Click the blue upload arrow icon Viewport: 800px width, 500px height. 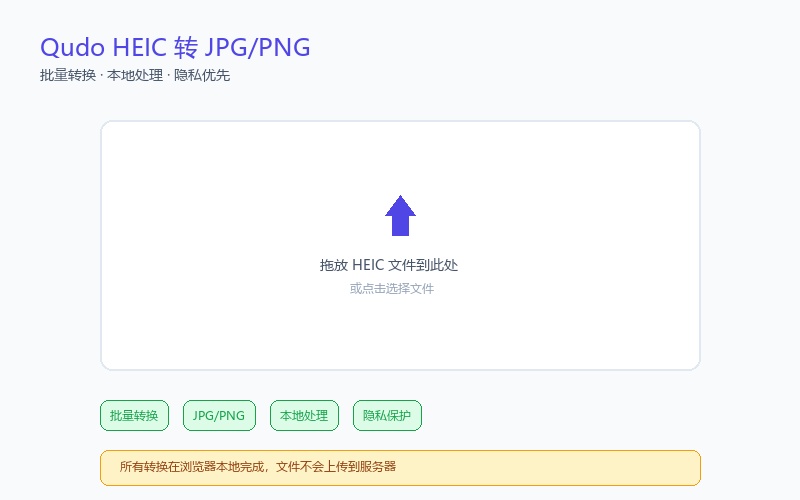pyautogui.click(x=401, y=215)
